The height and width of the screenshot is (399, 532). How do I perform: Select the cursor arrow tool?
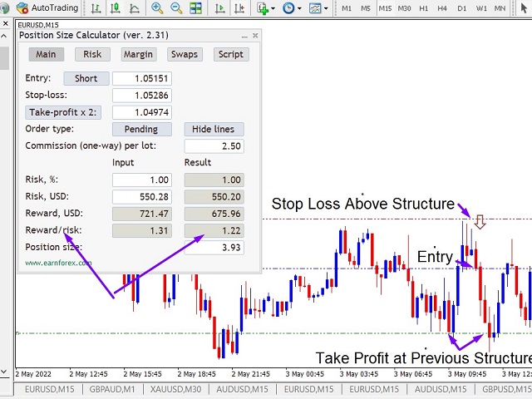(525, 8)
